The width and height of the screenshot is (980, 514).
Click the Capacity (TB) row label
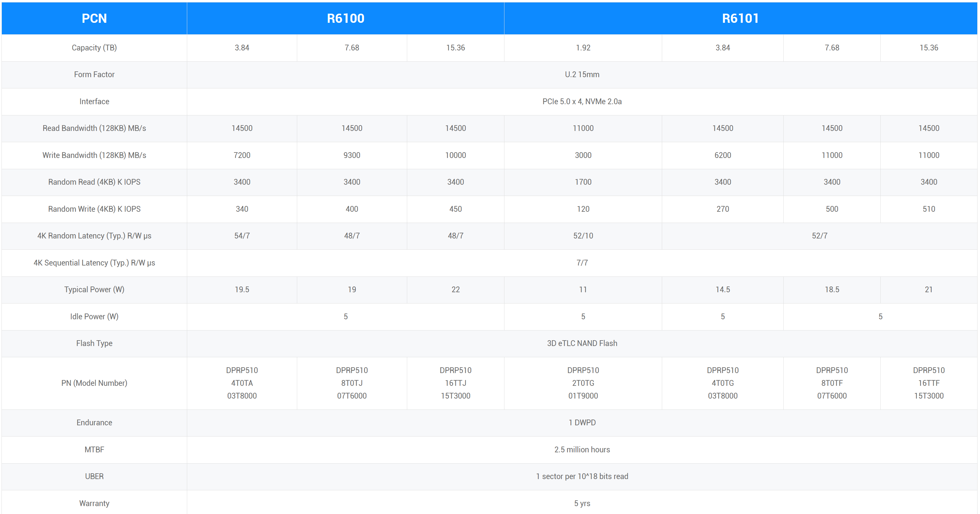[94, 47]
